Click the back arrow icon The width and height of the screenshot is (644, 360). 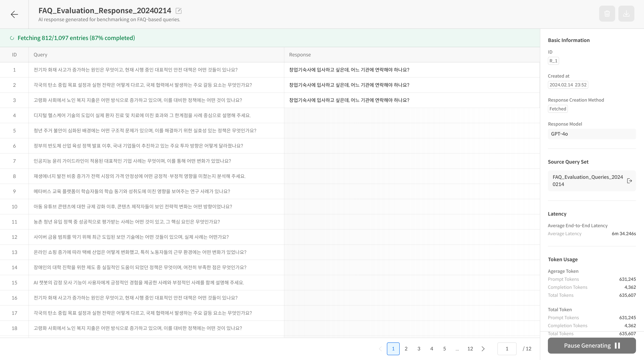tap(14, 14)
